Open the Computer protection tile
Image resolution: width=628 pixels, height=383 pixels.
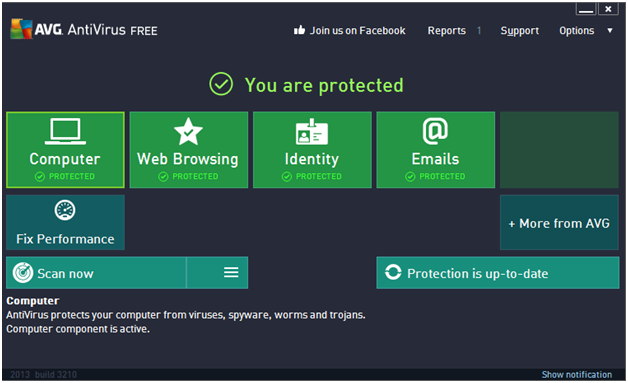[65, 150]
